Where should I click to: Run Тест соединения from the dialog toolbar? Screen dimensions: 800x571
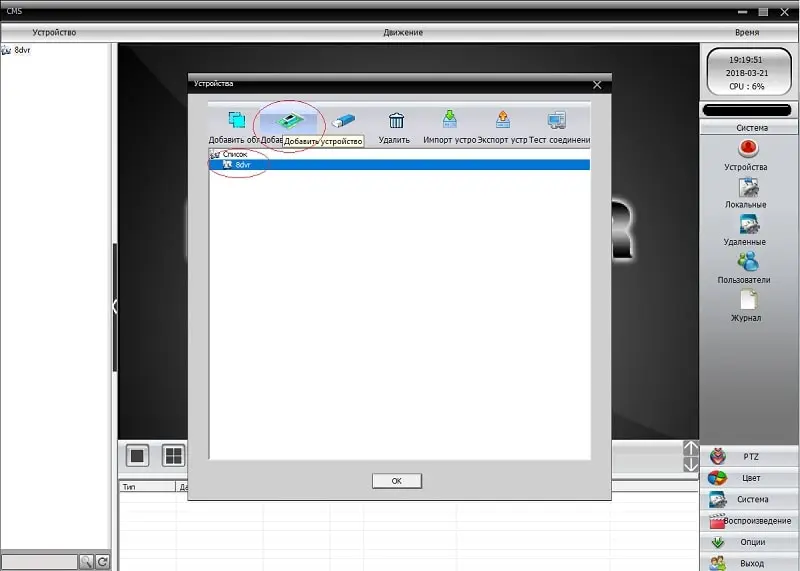(x=557, y=121)
